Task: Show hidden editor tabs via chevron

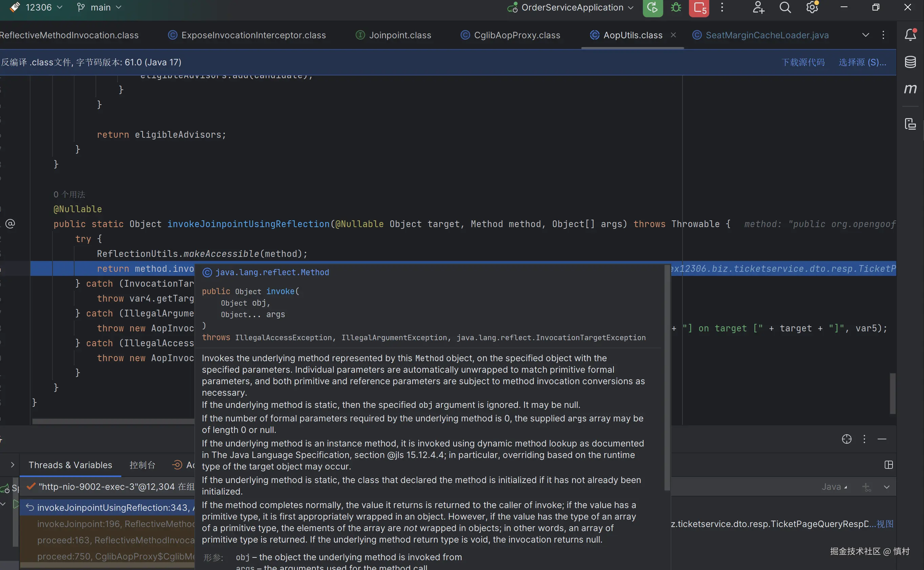Action: coord(865,35)
